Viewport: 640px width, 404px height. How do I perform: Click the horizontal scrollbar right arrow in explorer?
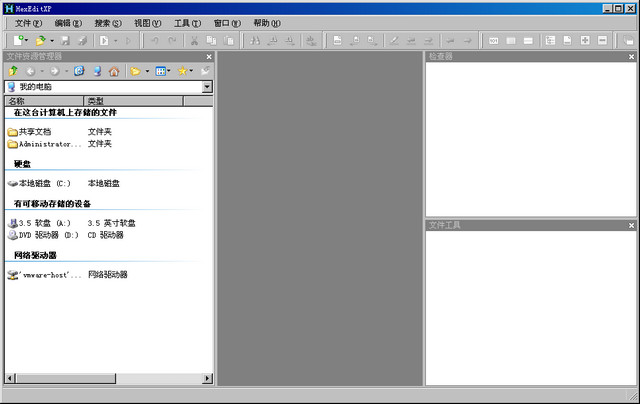click(207, 379)
